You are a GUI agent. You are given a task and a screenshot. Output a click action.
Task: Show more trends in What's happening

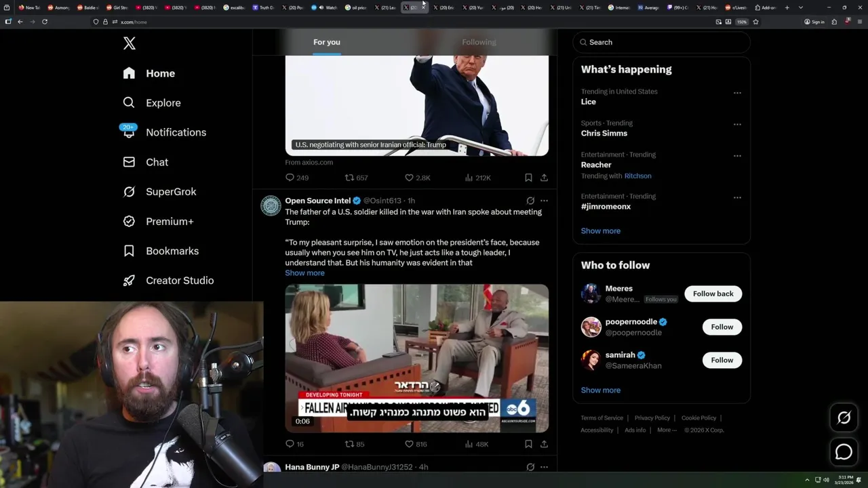click(601, 230)
